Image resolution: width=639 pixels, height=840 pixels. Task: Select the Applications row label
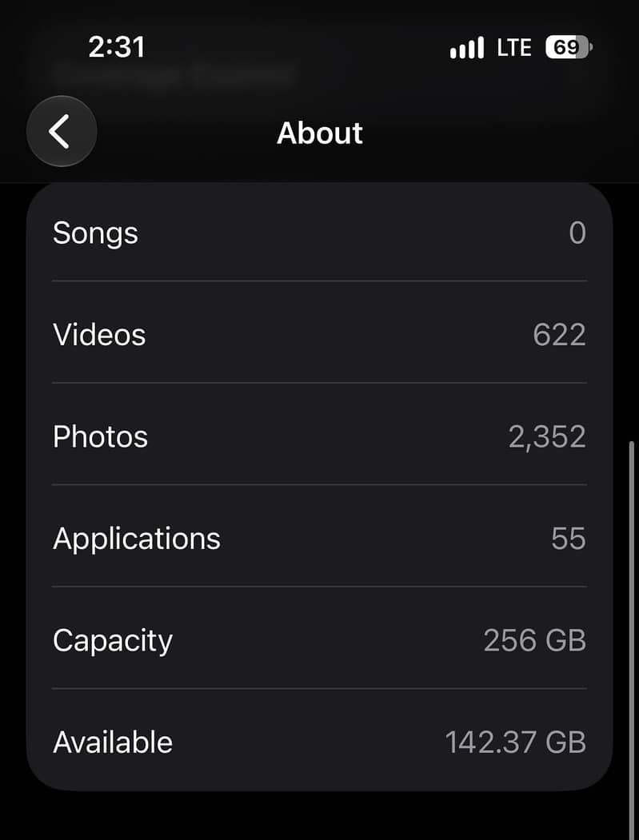[x=137, y=539]
